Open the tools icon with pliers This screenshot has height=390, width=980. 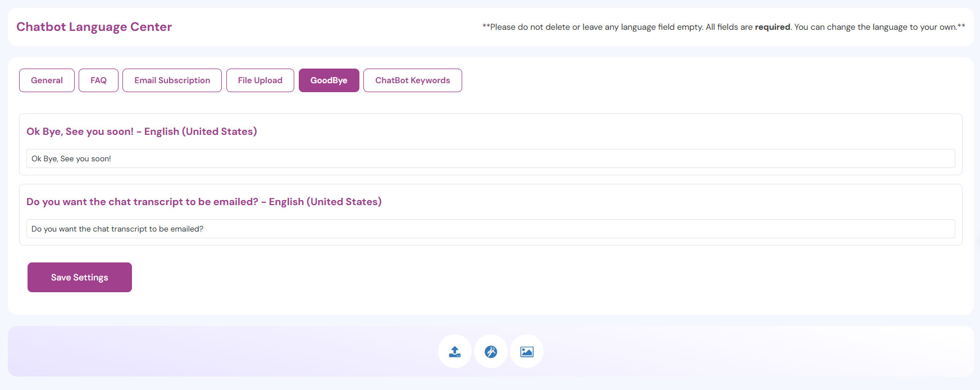pyautogui.click(x=491, y=352)
